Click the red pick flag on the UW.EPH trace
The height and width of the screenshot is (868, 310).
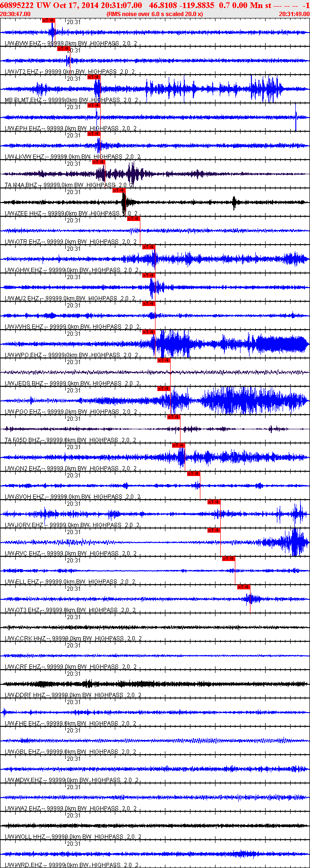tap(94, 105)
